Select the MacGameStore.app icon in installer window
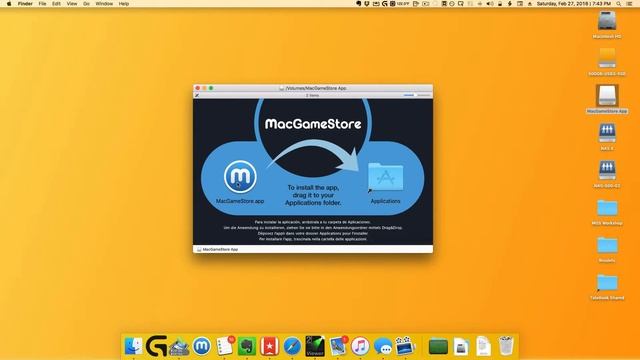 click(x=240, y=177)
